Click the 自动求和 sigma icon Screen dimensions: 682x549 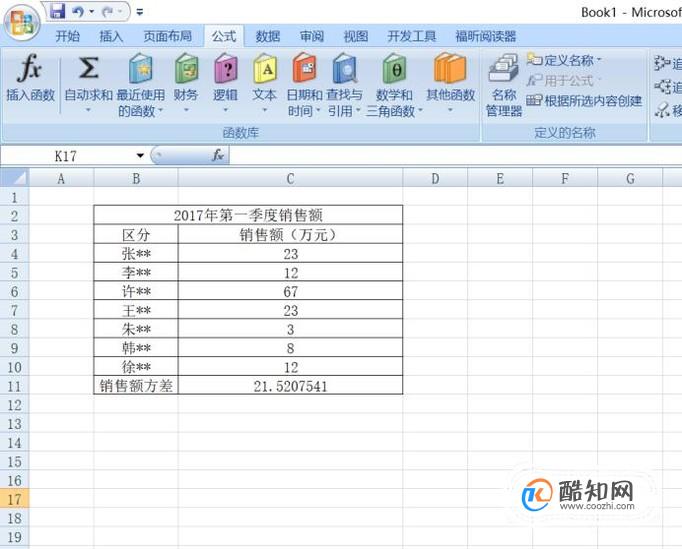(x=88, y=68)
